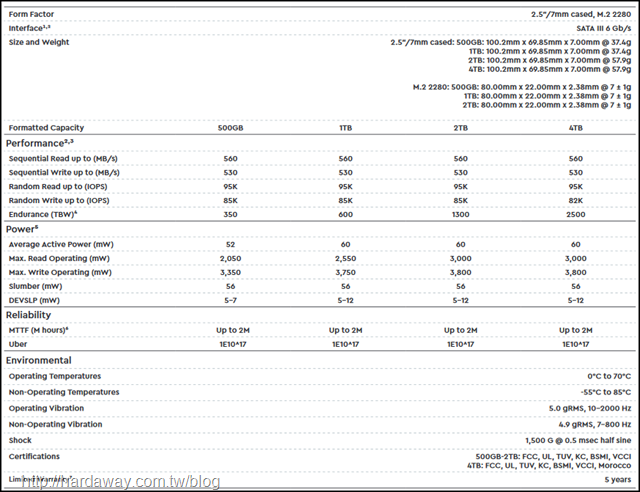Select the '-55°C to 85°C' value
640x492 pixels.
pyautogui.click(x=606, y=392)
